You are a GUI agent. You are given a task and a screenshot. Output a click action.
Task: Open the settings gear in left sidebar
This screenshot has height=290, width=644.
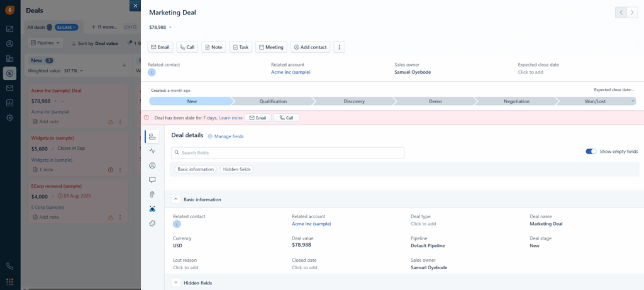pyautogui.click(x=9, y=118)
